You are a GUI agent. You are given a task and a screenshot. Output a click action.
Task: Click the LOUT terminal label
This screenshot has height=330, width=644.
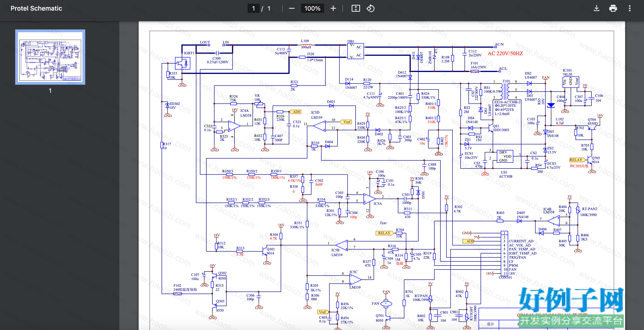(x=205, y=42)
